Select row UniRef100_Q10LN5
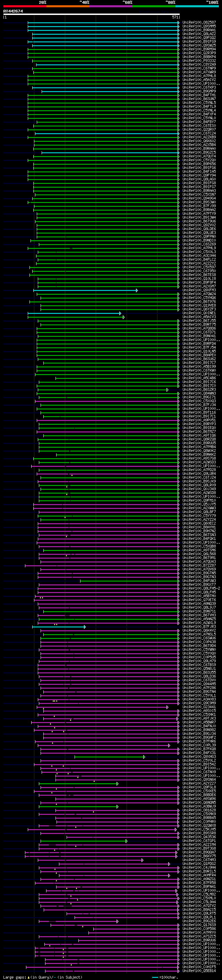222x980 pixels. (199, 351)
